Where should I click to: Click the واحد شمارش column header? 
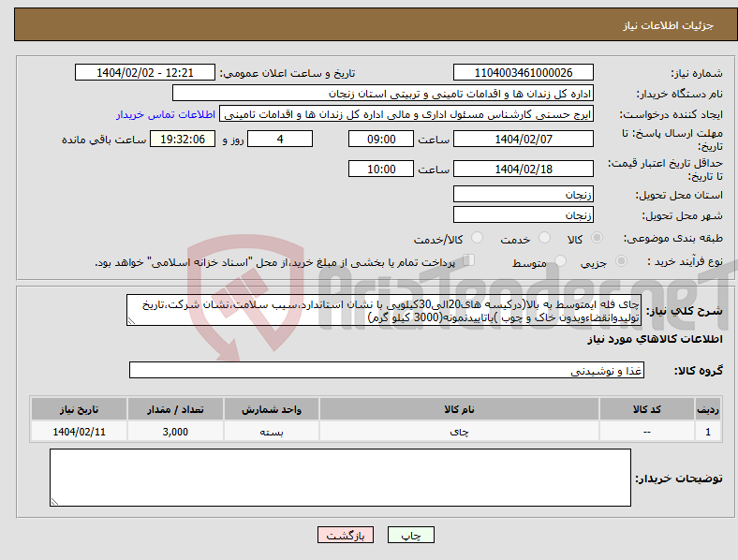pos(272,409)
